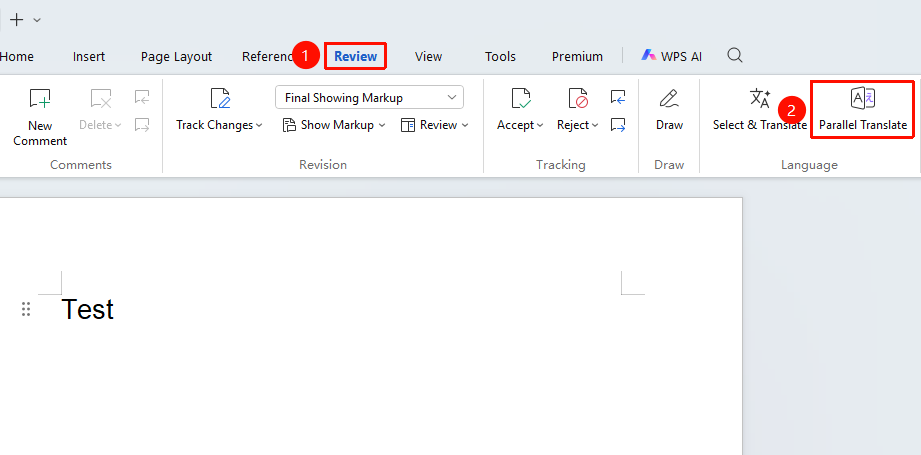Jump to previous tracked change
This screenshot has width=921, height=455.
coord(618,97)
